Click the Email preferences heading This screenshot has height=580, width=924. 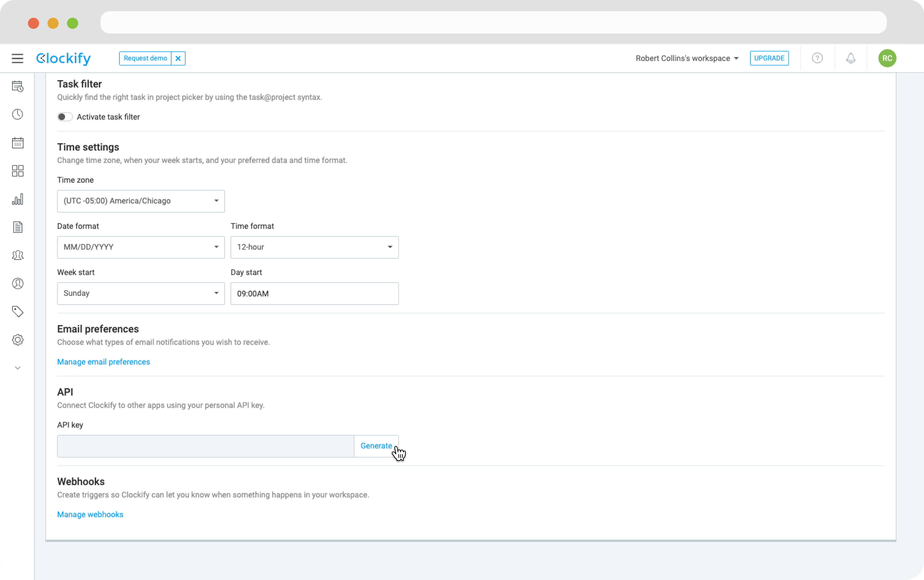coord(98,329)
